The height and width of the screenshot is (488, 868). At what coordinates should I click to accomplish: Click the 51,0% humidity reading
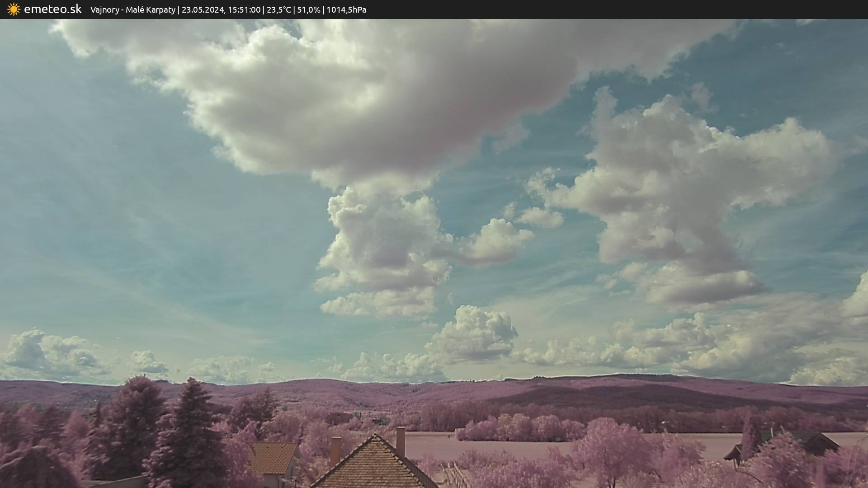click(308, 10)
